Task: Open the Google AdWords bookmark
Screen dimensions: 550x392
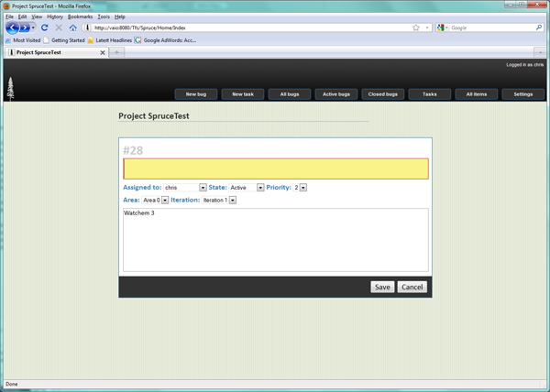Action: click(x=166, y=40)
